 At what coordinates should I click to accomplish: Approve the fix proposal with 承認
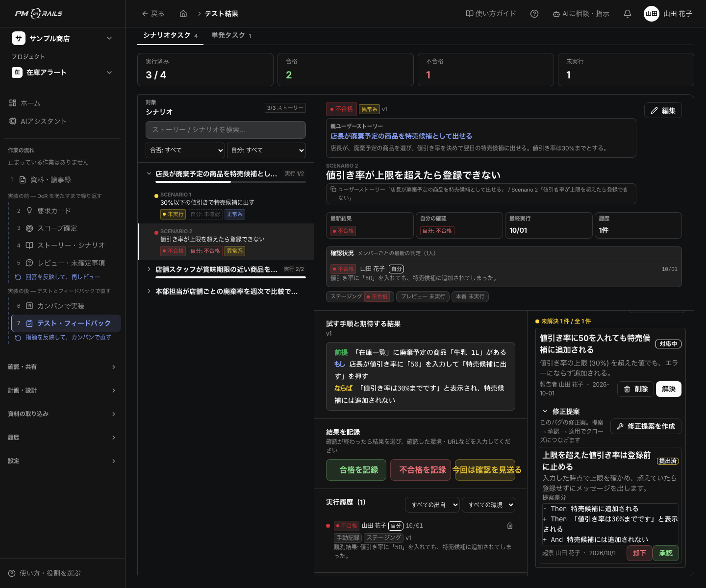point(666,553)
